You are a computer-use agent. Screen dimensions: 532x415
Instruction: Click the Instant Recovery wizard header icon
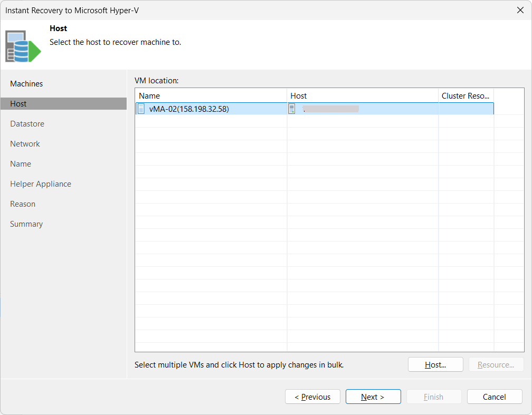23,46
